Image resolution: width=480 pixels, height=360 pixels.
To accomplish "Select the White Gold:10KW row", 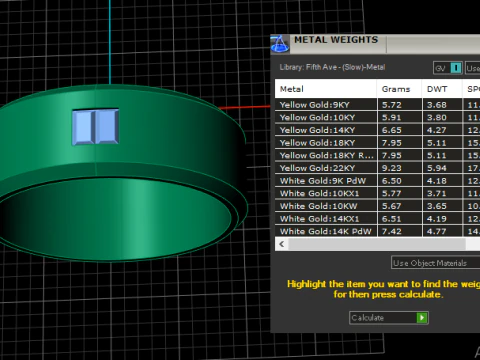I will point(377,206).
